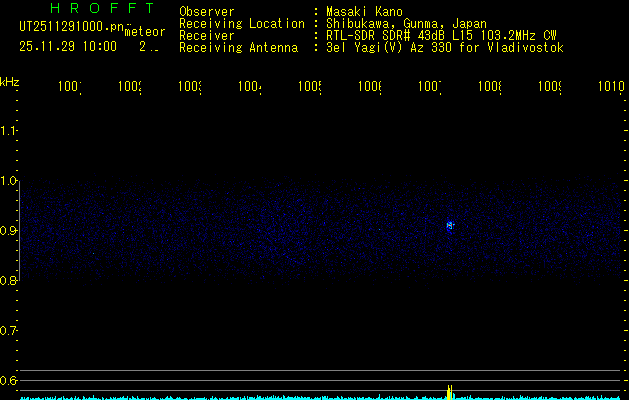
Task: Click the bright meteor echo spot on spectrogram
Action: click(450, 225)
